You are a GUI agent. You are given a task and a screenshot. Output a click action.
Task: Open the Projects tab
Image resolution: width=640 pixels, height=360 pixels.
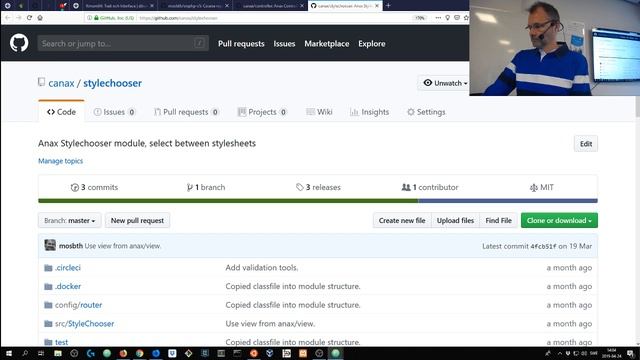(262, 112)
